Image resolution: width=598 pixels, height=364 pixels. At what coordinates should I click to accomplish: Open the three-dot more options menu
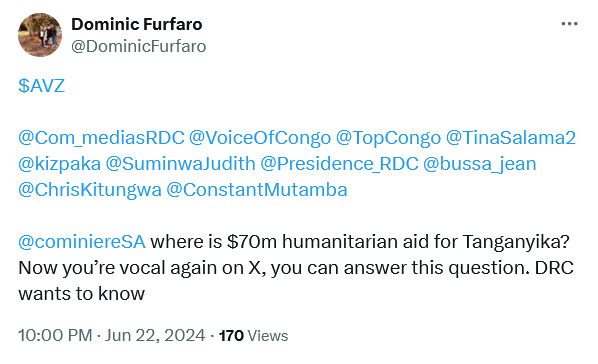click(569, 24)
